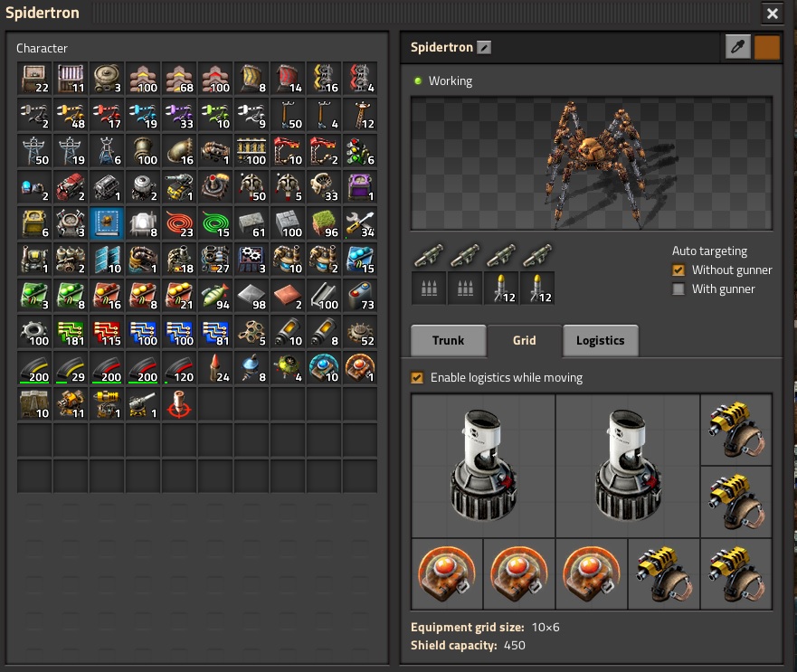Grab the purple filter inserter stack of 33

tap(179, 114)
